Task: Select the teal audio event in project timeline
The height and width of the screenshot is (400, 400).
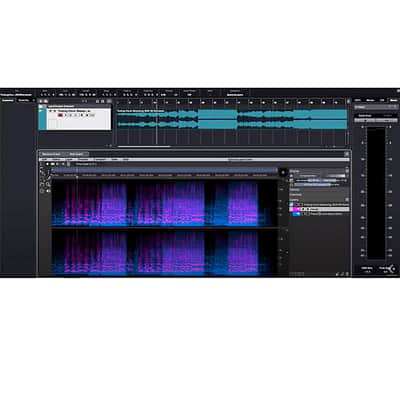Action: pyautogui.click(x=232, y=119)
